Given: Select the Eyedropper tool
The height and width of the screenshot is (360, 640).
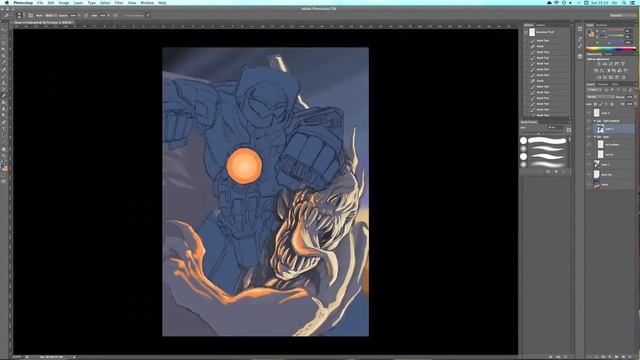Looking at the screenshot, I should point(4,63).
